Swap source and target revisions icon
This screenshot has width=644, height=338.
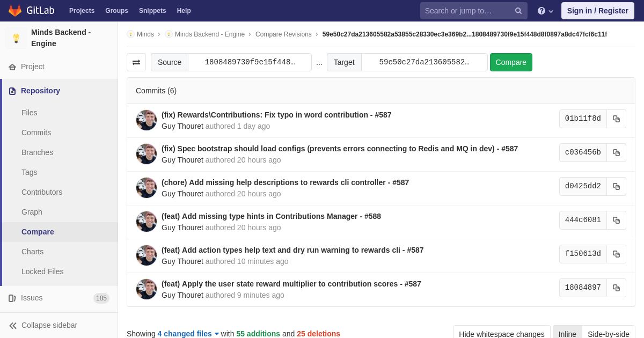click(x=136, y=62)
